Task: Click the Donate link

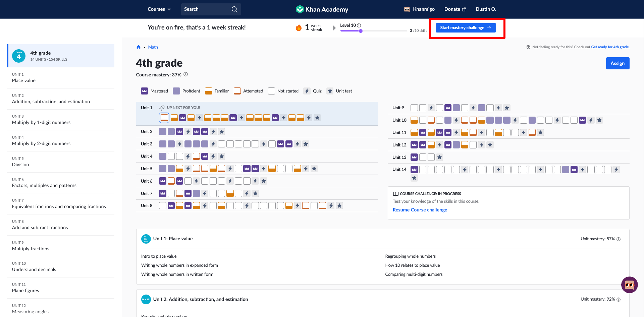Action: click(455, 9)
